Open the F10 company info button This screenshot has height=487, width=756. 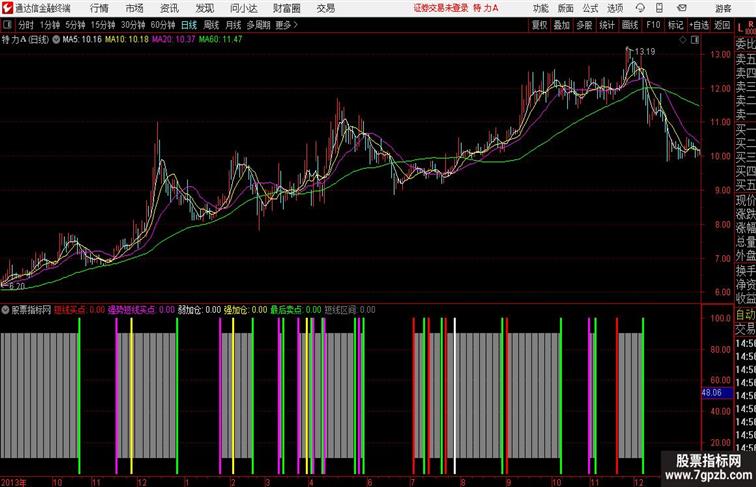tap(653, 25)
